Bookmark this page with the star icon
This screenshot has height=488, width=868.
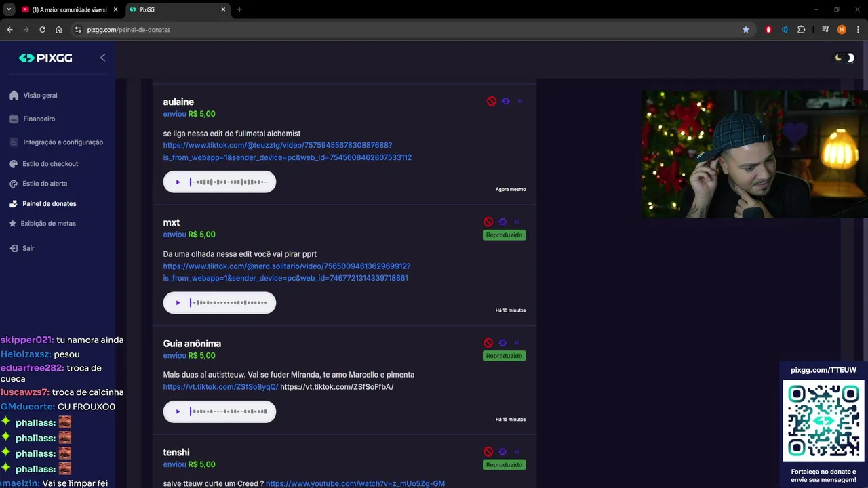click(x=746, y=30)
